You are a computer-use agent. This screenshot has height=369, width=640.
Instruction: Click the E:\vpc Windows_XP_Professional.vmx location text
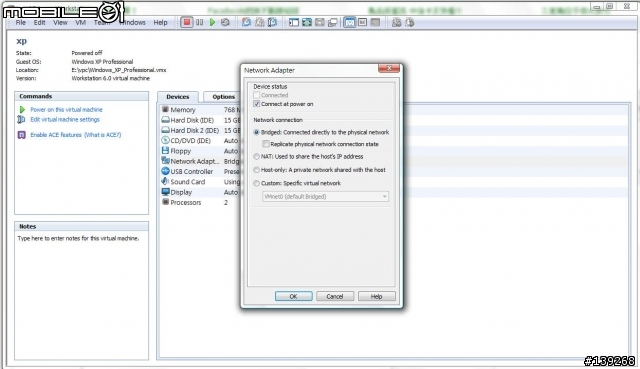pyautogui.click(x=119, y=70)
